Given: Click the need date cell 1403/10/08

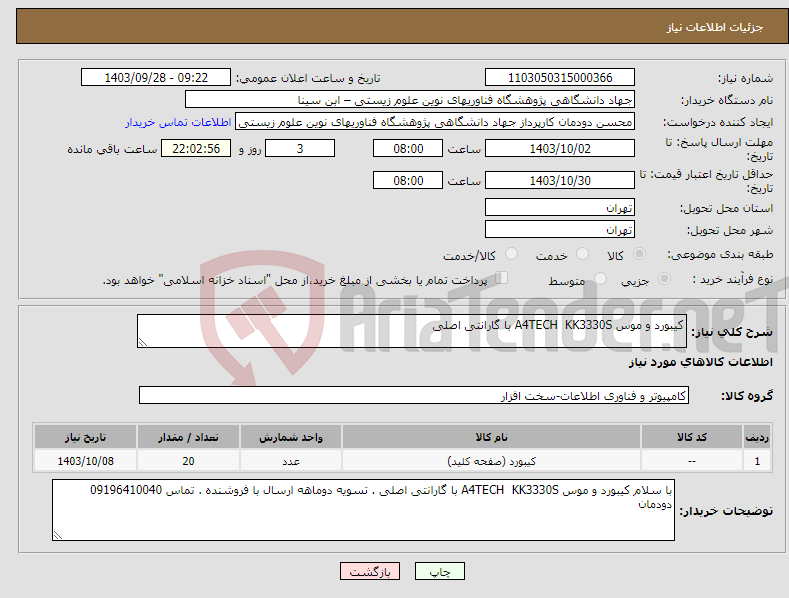Looking at the screenshot, I should 86,461.
